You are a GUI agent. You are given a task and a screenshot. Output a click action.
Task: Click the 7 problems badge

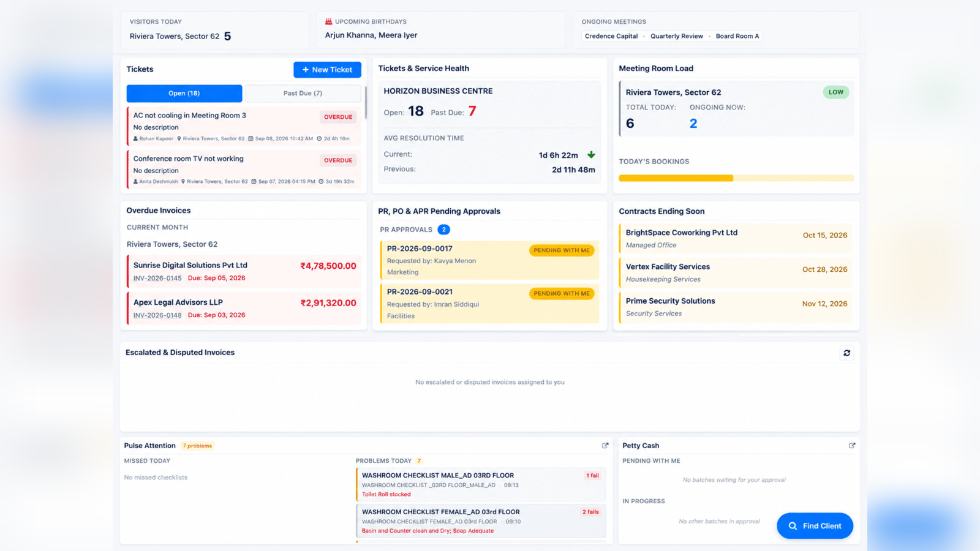tap(197, 446)
